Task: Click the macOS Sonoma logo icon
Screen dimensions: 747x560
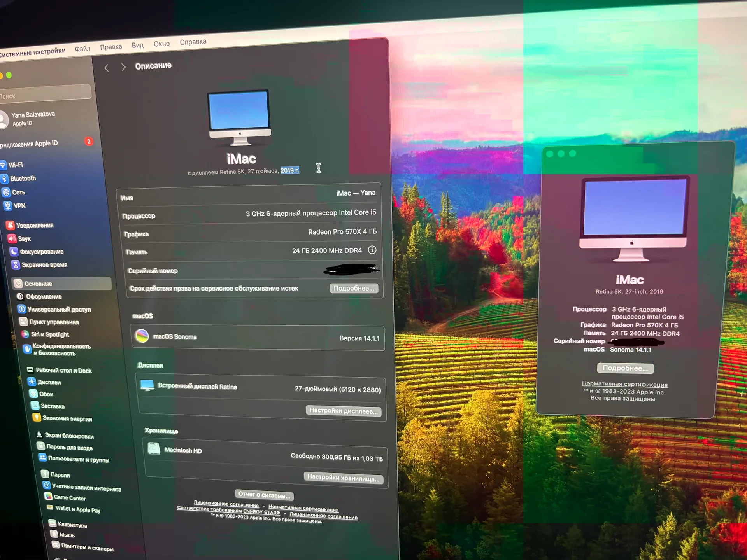Action: [x=142, y=336]
